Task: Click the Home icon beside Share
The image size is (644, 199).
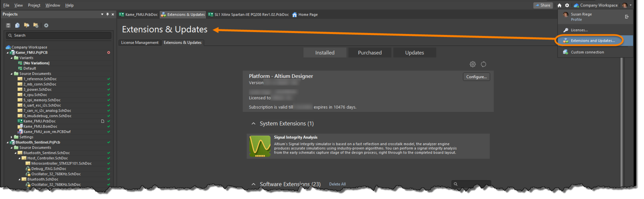Action: point(559,5)
